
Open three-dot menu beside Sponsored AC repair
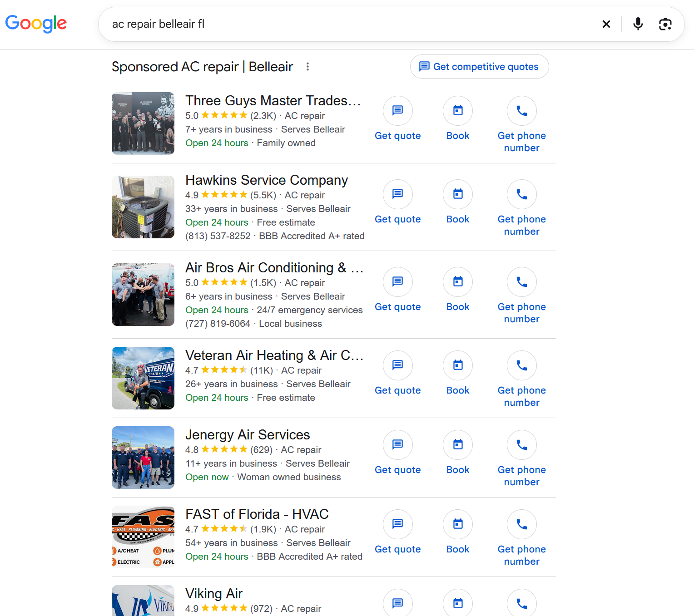(x=308, y=67)
